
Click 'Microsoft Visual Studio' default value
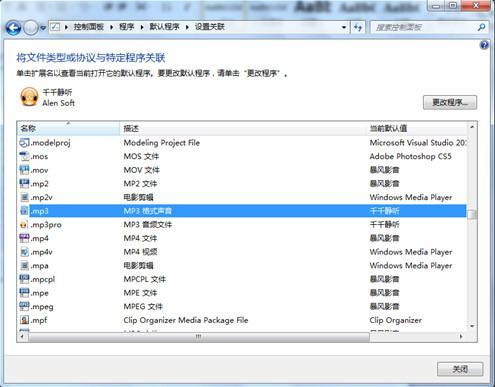[418, 143]
